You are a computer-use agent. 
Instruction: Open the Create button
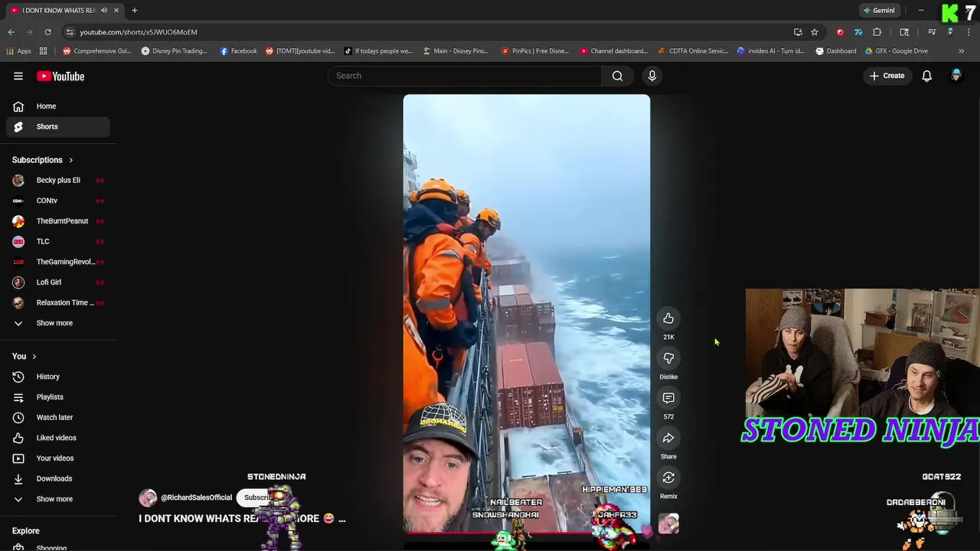coord(887,76)
